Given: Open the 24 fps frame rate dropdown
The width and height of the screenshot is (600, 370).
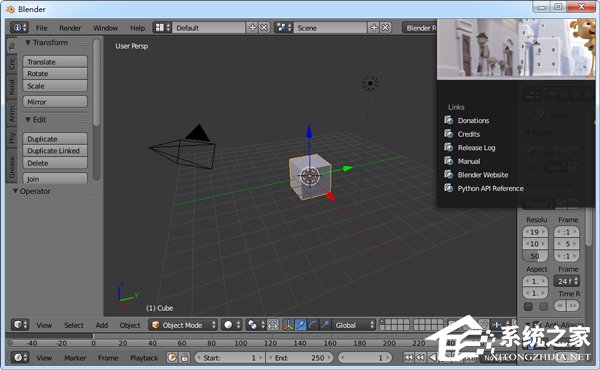Looking at the screenshot, I should click(567, 281).
